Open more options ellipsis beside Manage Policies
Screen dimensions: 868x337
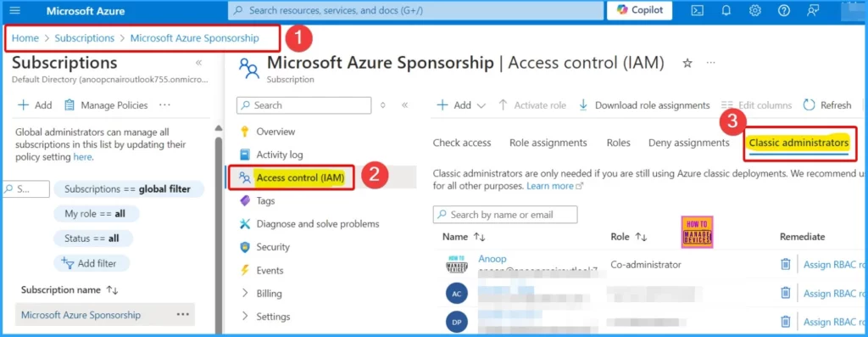click(x=164, y=104)
